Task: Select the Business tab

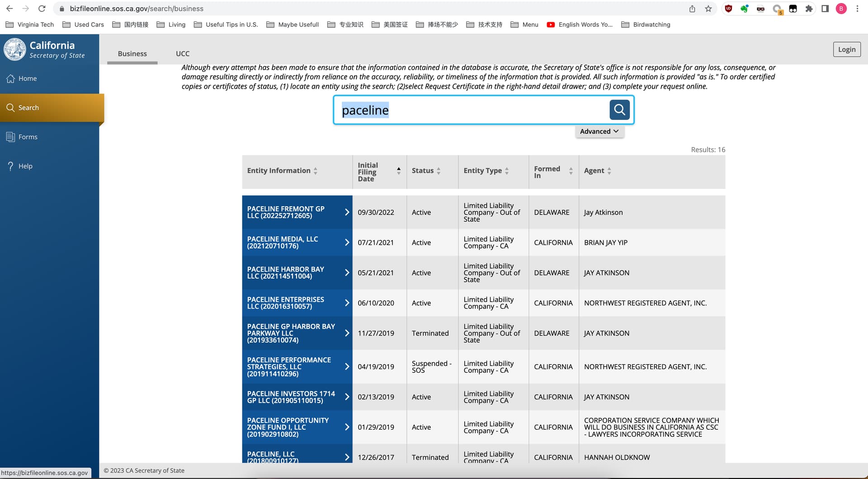Action: [132, 54]
